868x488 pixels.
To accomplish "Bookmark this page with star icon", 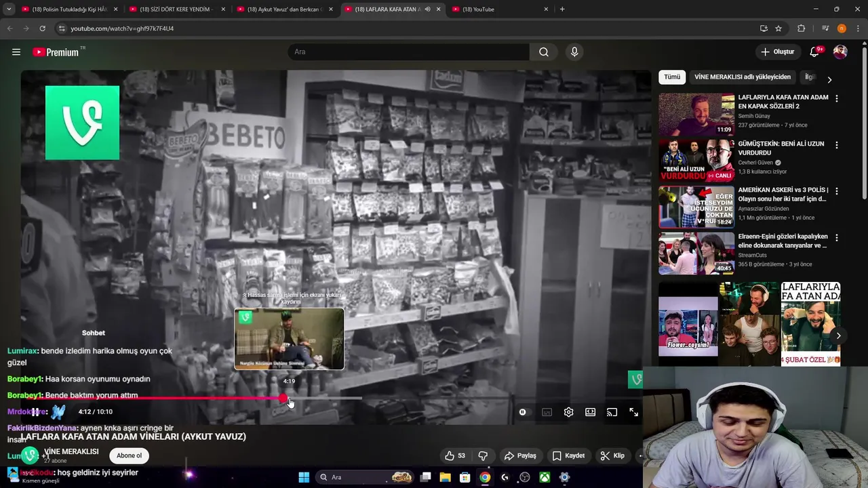I will coord(778,28).
